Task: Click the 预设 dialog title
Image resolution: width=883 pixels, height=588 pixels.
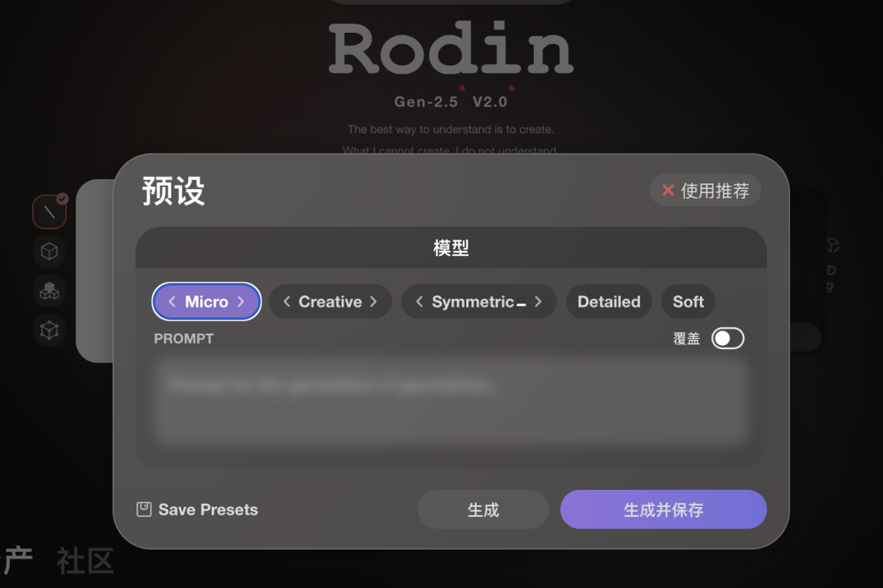Action: point(173,191)
